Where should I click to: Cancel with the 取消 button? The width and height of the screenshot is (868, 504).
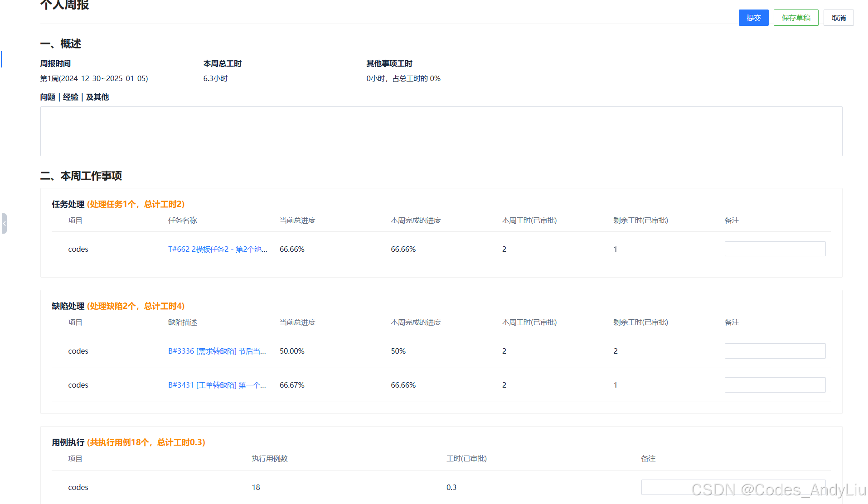(x=839, y=18)
